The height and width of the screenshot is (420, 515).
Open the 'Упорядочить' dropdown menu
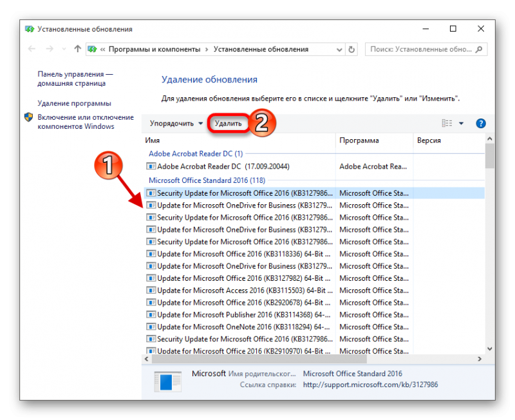tap(176, 124)
